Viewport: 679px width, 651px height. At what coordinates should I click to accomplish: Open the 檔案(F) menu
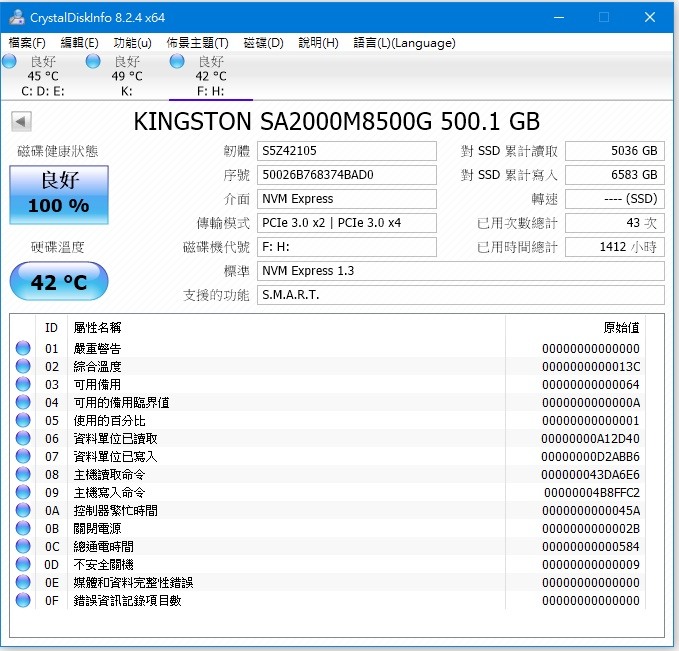(27, 43)
